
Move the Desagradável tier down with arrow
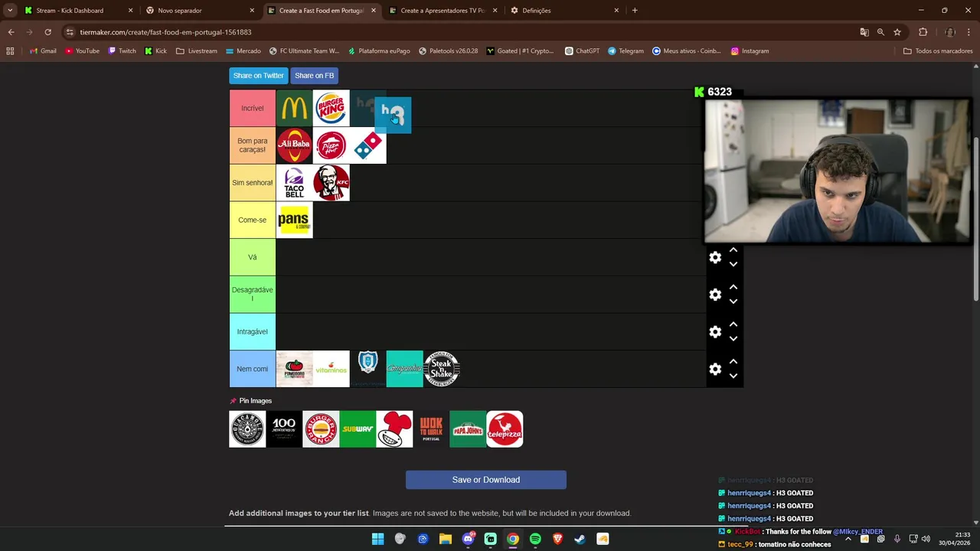(x=733, y=302)
